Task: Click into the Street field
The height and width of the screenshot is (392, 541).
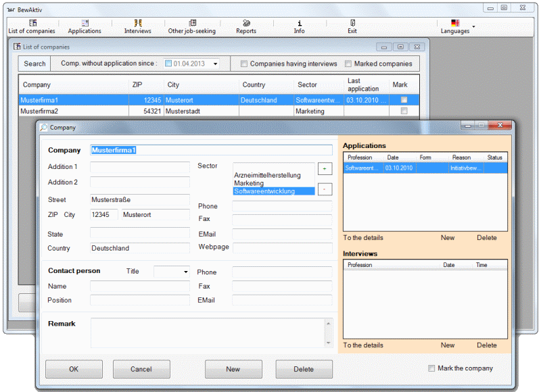Action: (x=140, y=199)
